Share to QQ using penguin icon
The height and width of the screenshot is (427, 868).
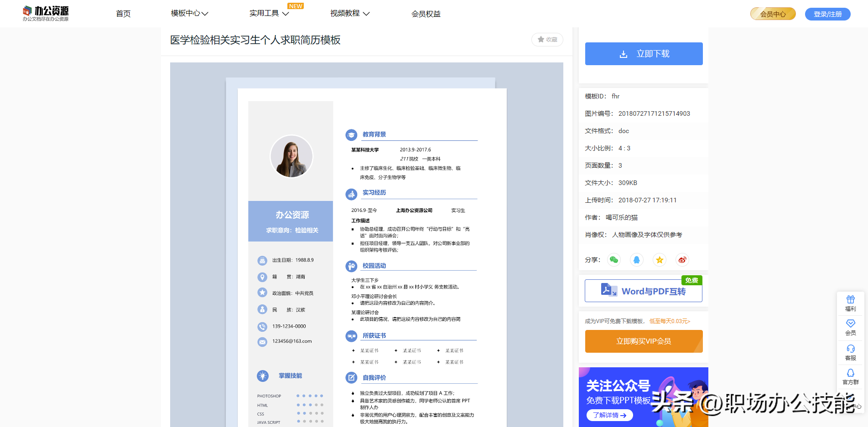(x=636, y=260)
